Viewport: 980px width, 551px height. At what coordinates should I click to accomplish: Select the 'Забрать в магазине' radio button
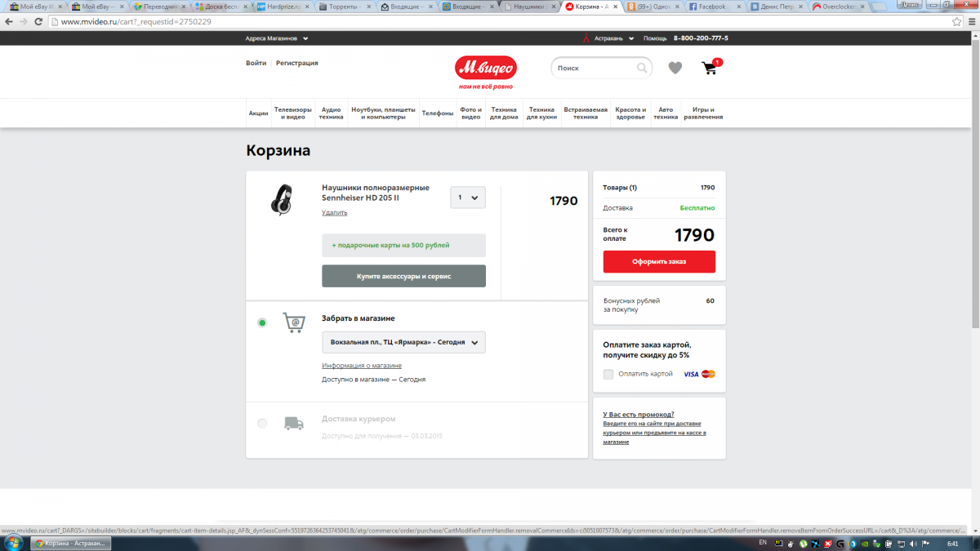(262, 322)
